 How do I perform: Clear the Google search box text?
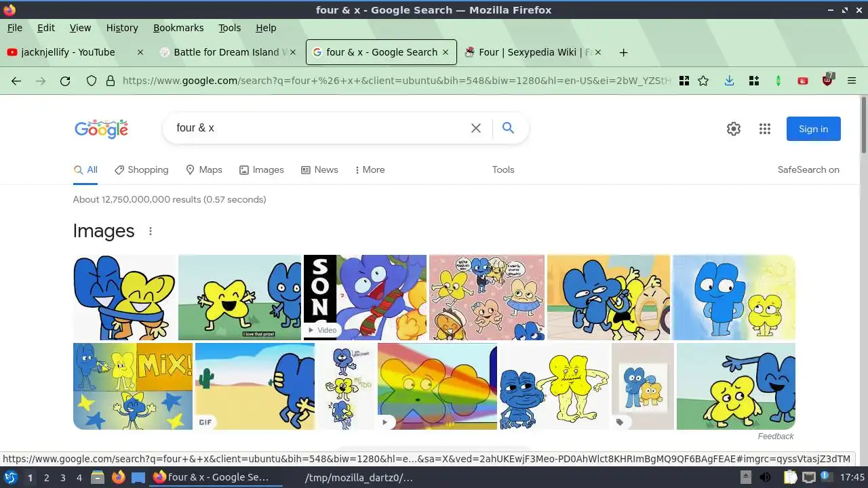click(x=476, y=128)
